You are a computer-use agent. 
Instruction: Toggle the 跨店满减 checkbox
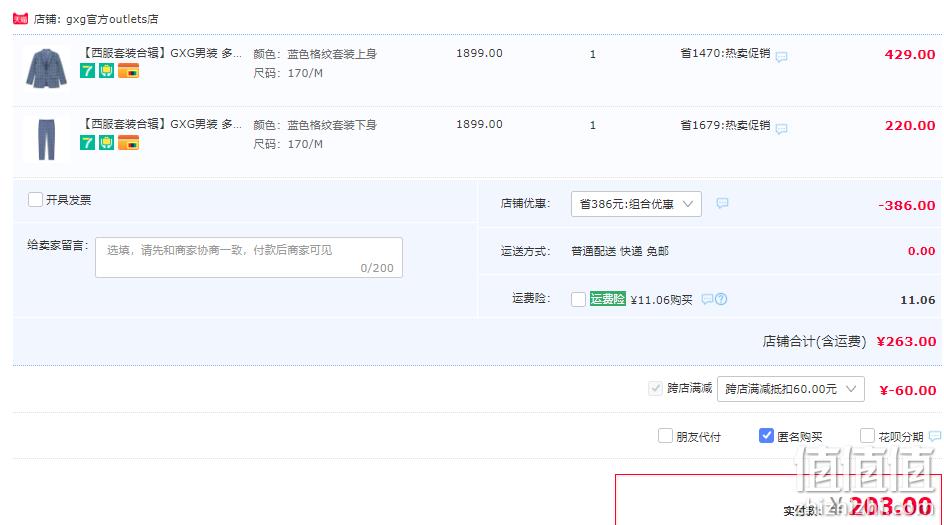pyautogui.click(x=655, y=388)
